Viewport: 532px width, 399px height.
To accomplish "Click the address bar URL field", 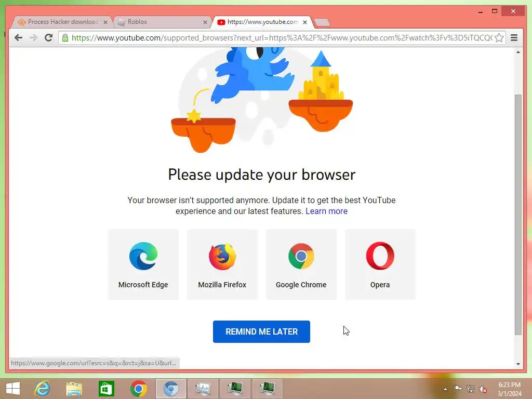I will (282, 37).
